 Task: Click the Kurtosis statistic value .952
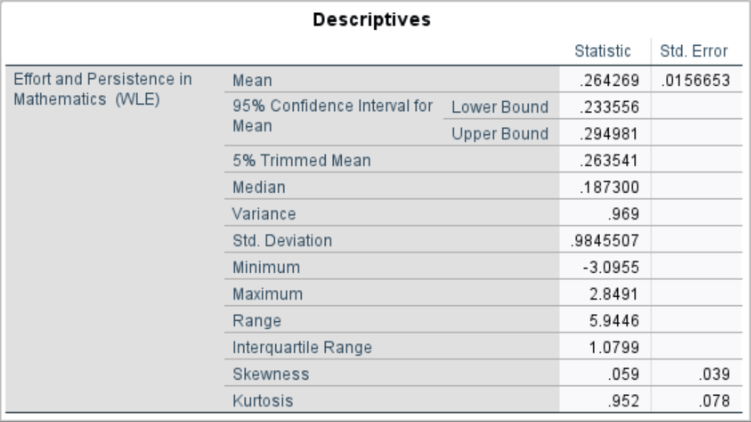626,401
